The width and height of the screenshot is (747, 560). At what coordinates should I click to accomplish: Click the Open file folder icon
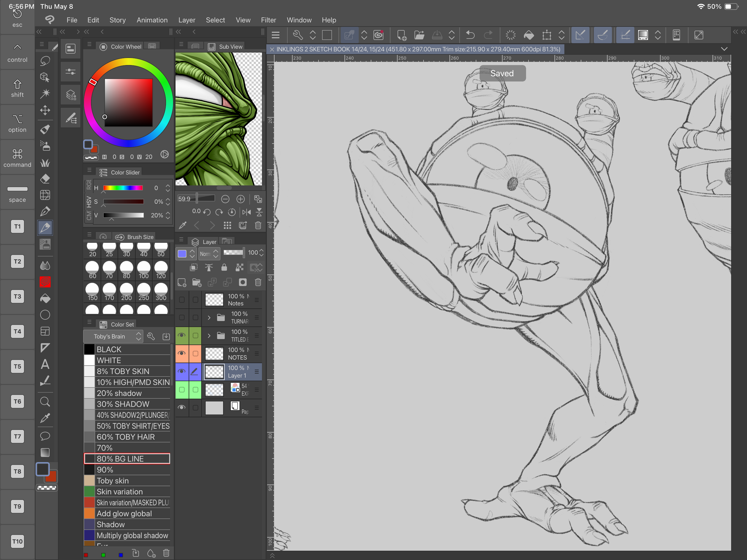pos(419,35)
